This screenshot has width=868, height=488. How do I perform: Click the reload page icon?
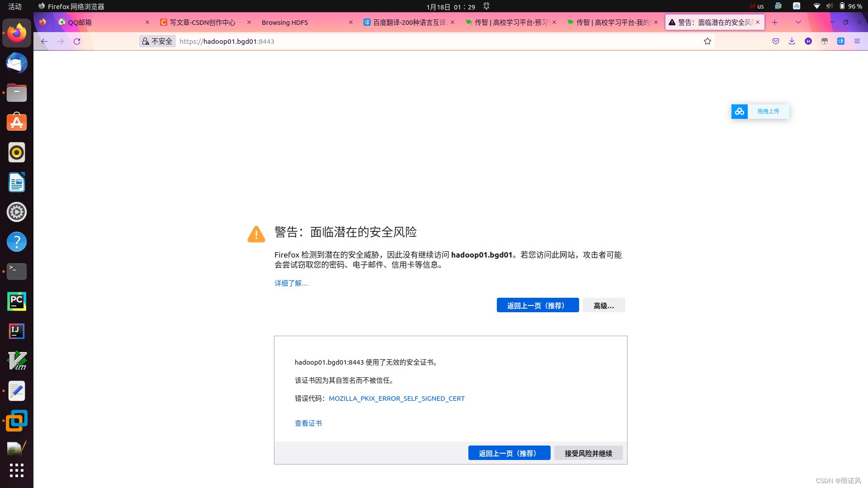pyautogui.click(x=77, y=42)
